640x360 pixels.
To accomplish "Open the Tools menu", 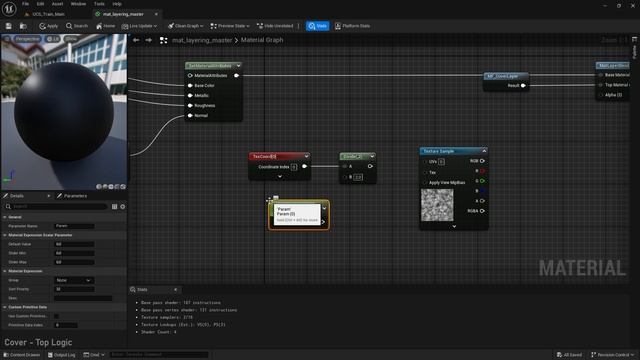I will click(99, 4).
